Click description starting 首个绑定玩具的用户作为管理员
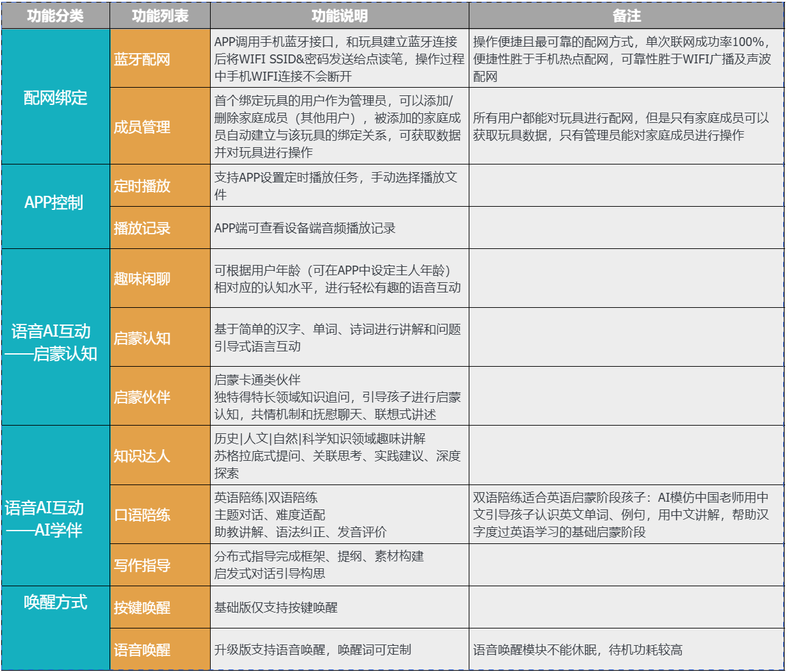The height and width of the screenshot is (672, 787). tap(339, 126)
